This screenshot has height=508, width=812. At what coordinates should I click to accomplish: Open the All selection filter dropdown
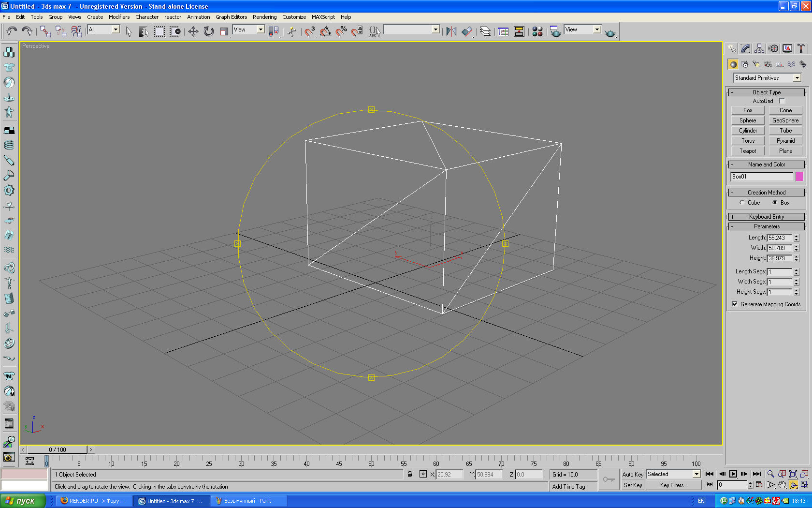103,30
